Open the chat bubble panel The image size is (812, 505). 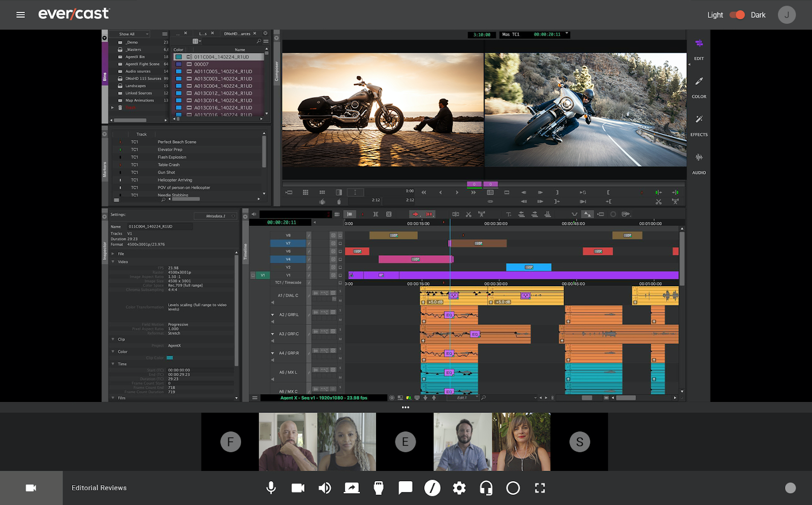(405, 488)
